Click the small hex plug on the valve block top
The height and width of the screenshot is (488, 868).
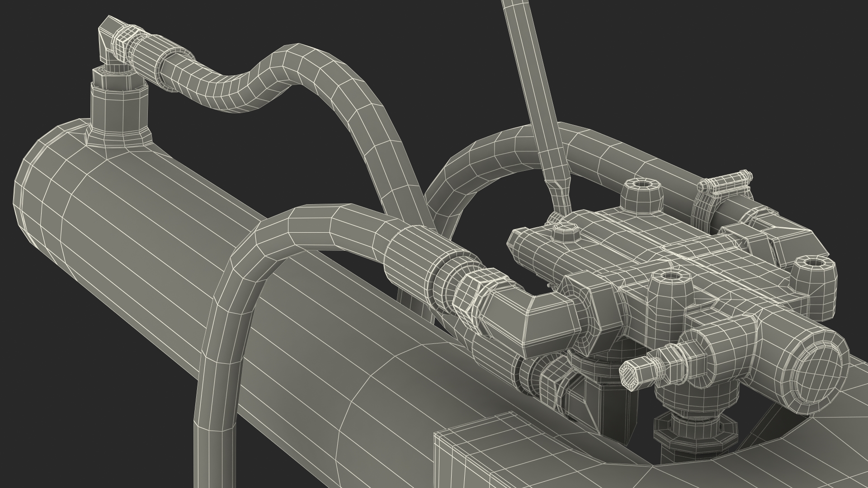point(566,234)
